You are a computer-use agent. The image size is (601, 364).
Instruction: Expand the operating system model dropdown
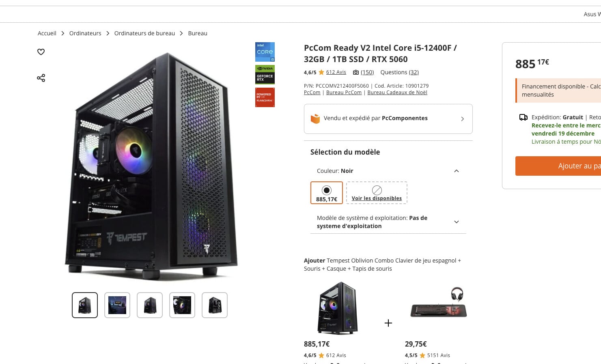coord(457,222)
